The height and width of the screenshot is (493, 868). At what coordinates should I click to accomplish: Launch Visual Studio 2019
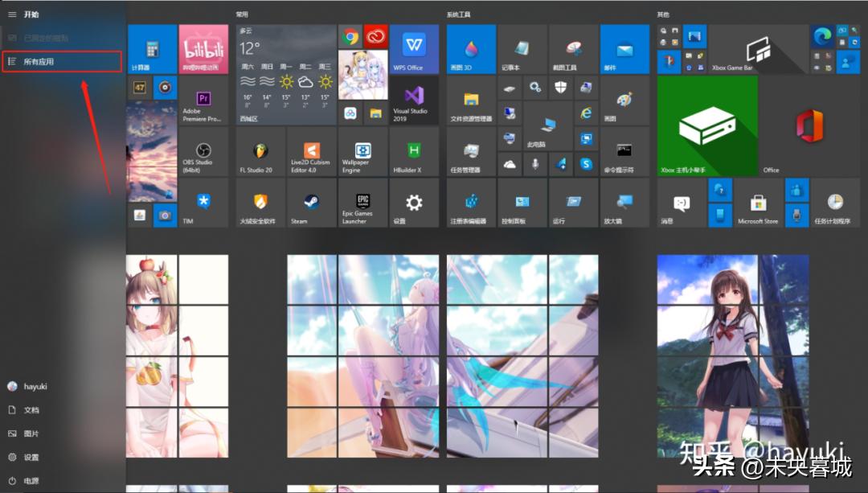414,101
